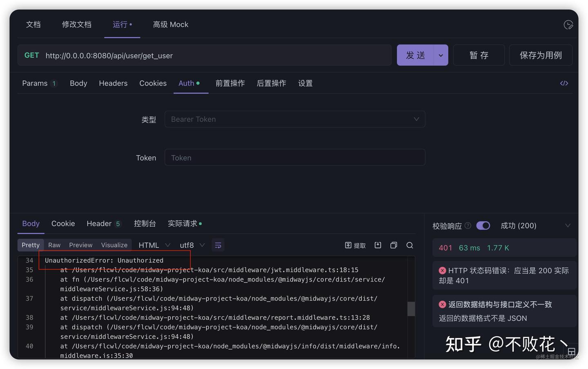588x369 pixels.
Task: Focus the Token input field
Action: pos(295,157)
